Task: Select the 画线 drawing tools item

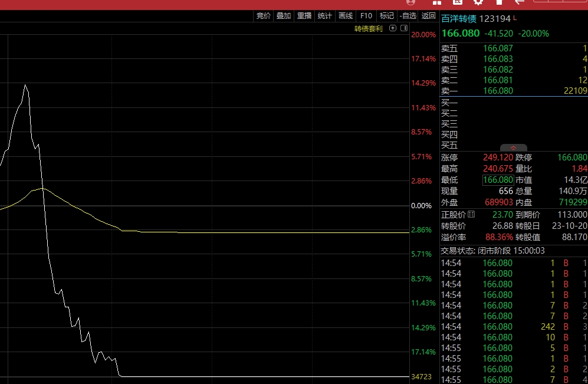Action: (x=346, y=16)
